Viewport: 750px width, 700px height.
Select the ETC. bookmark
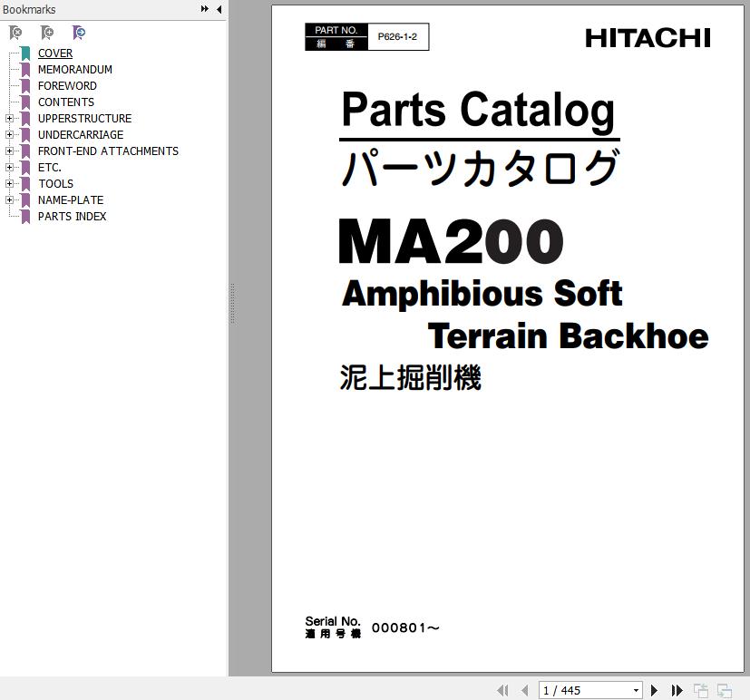click(50, 168)
